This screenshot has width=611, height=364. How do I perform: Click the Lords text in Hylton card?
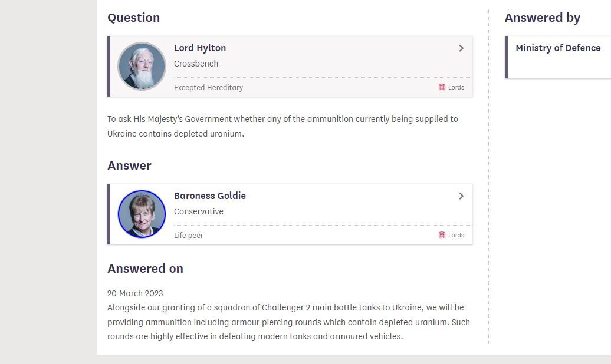pyautogui.click(x=456, y=88)
